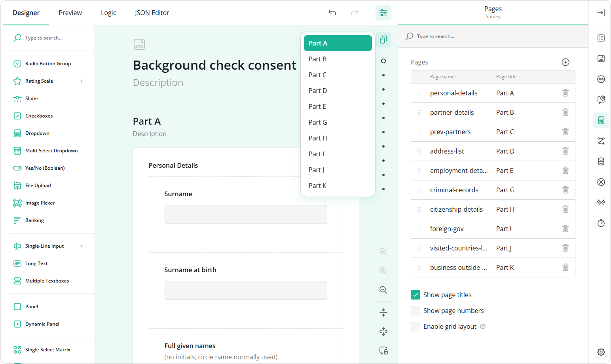Screen dimensions: 611x364
Task: Select Part B in page navigator
Action: coord(338,59)
